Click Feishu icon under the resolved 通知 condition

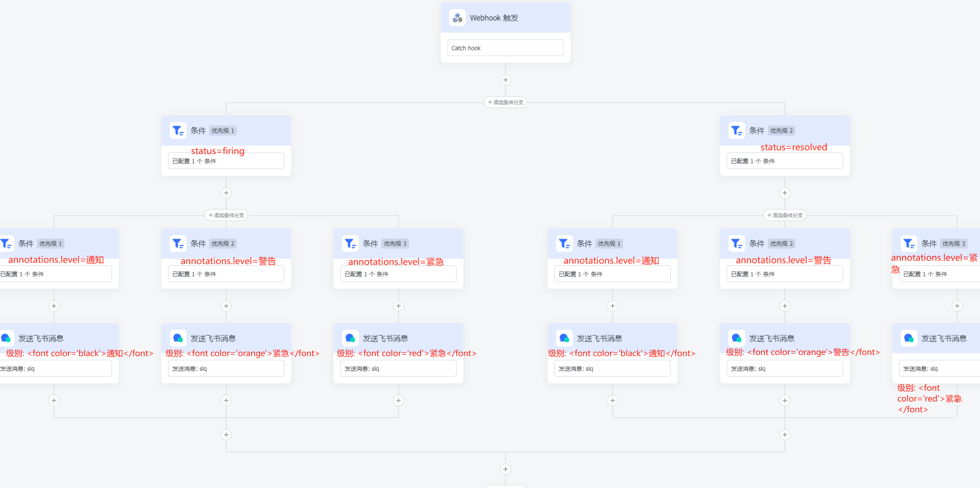(564, 338)
